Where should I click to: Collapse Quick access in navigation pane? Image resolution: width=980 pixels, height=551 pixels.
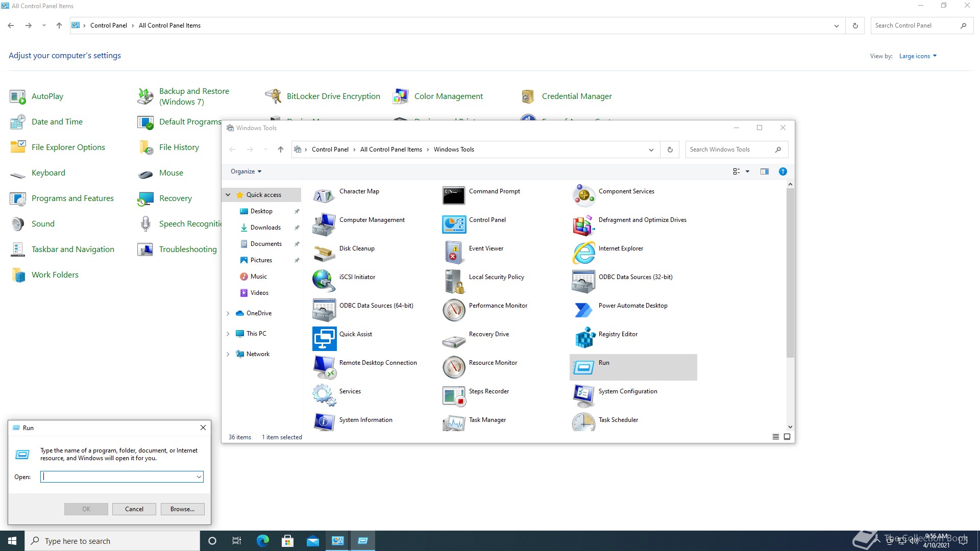coord(228,195)
